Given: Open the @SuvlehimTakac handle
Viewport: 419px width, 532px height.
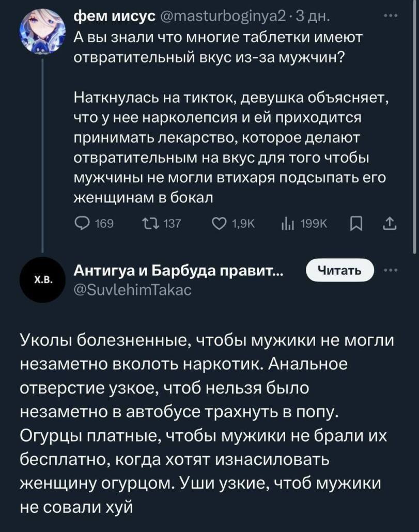Looking at the screenshot, I should click(x=133, y=290).
